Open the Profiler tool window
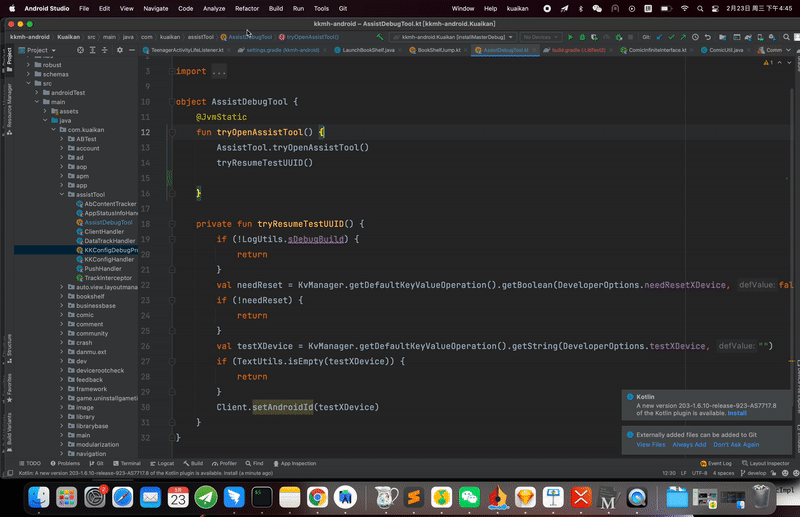 [x=224, y=463]
